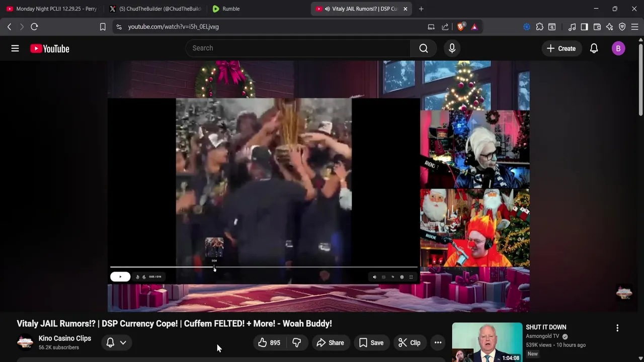Toggle the bookmark icon for this page

(x=103, y=27)
